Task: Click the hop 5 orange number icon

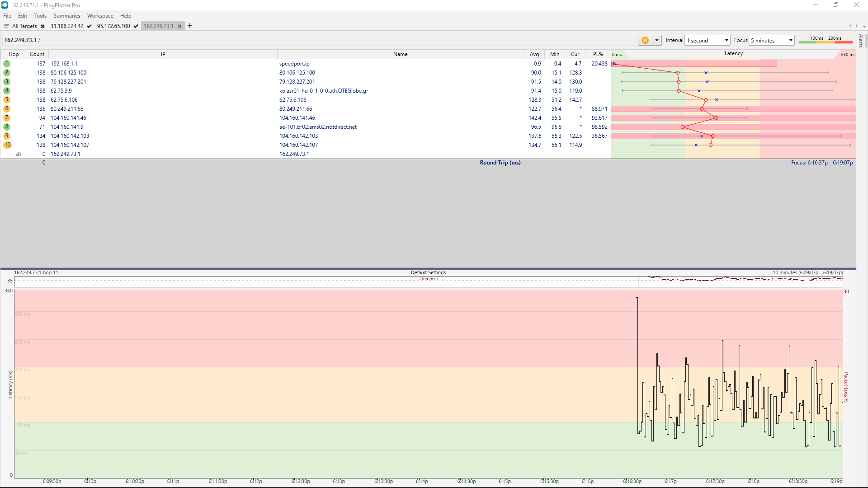Action: 7,100
